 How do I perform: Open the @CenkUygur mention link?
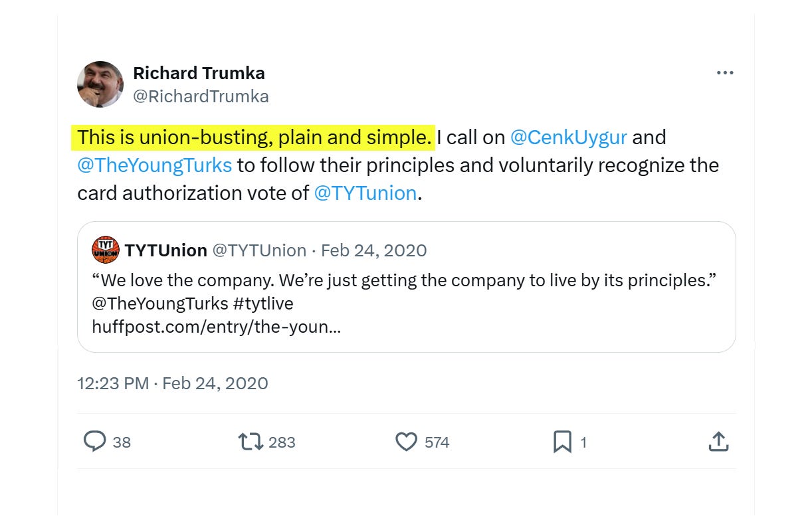(x=568, y=137)
